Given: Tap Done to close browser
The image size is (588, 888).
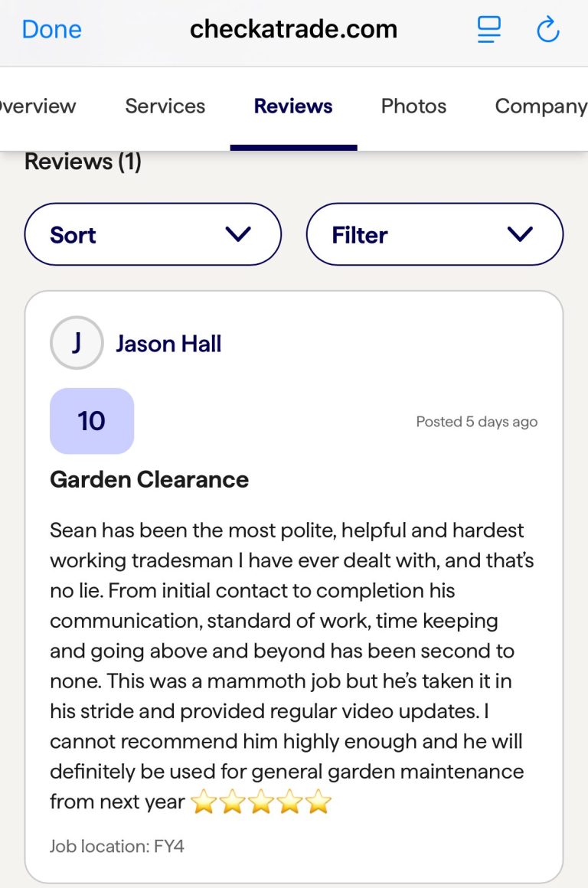Looking at the screenshot, I should pyautogui.click(x=51, y=29).
